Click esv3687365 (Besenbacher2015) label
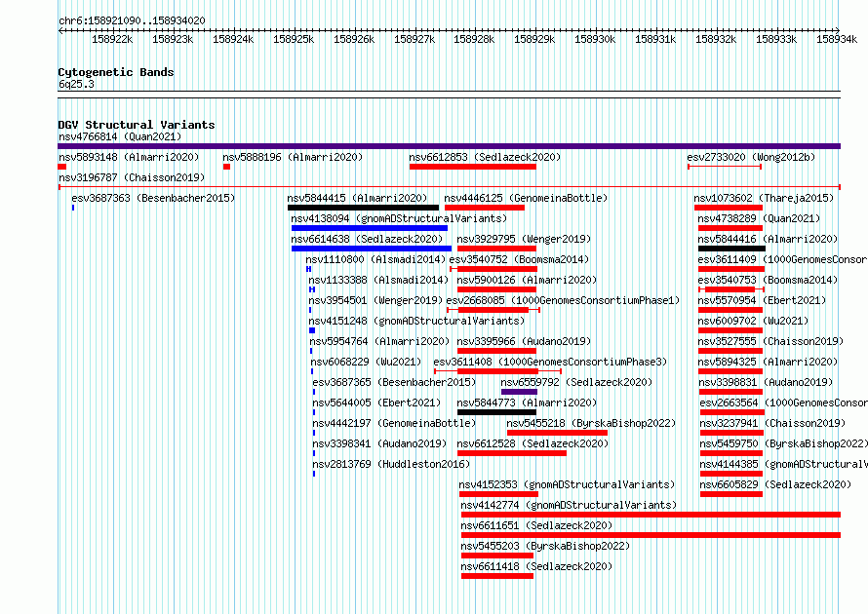 coord(394,382)
